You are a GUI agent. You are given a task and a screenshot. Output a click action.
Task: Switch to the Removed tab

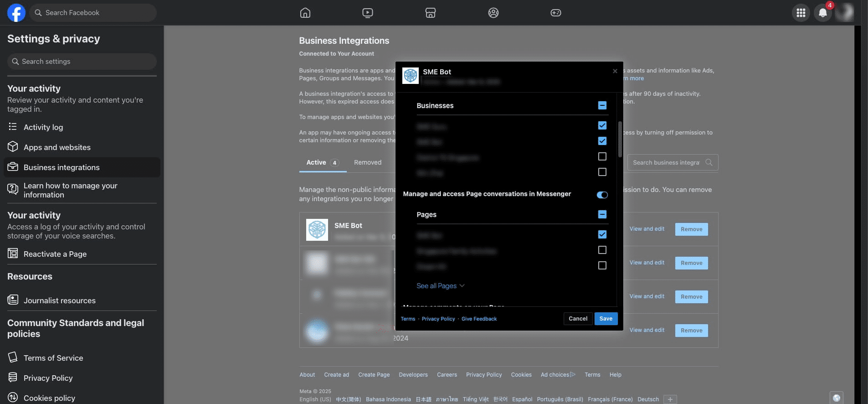(x=368, y=163)
